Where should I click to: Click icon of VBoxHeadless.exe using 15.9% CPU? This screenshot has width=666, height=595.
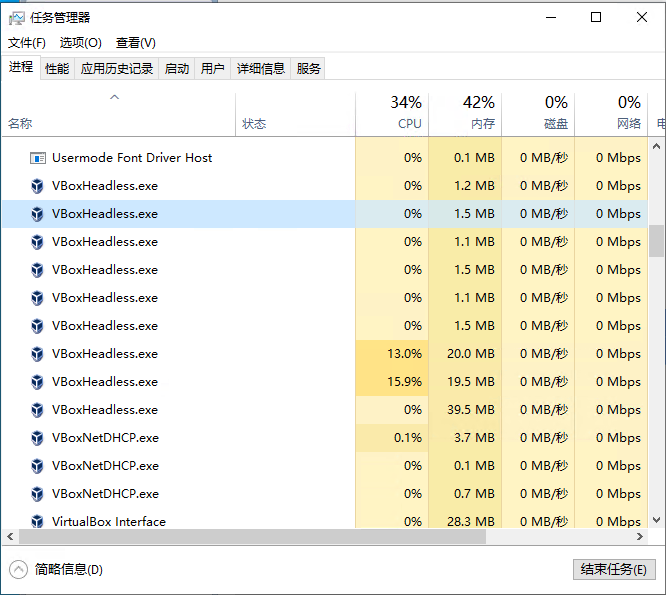click(x=38, y=382)
